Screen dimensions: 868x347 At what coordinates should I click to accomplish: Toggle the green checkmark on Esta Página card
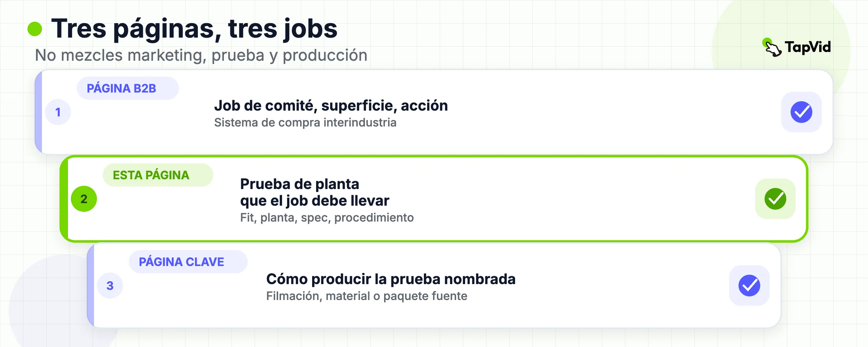[x=775, y=199]
